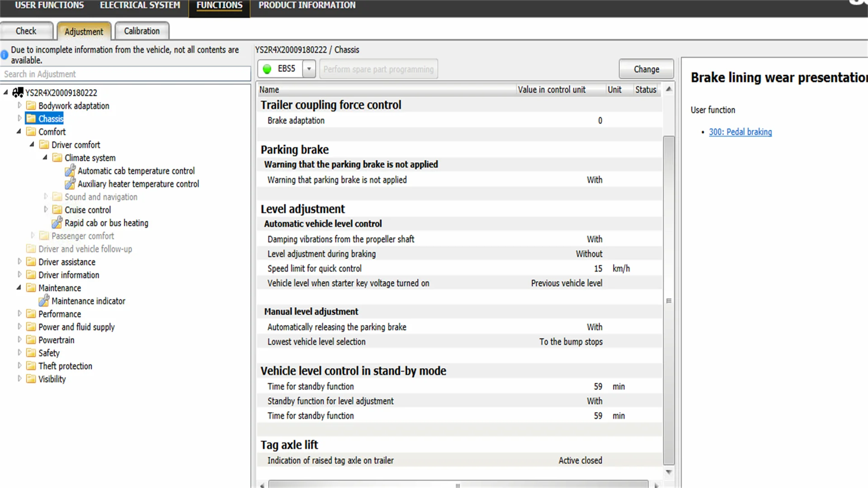Select Level adjustment during braking row

459,254
